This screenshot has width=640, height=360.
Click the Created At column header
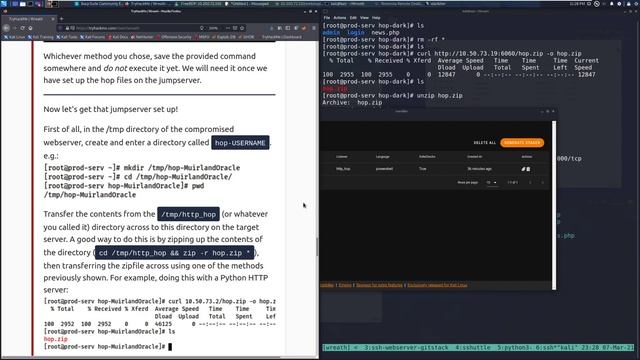[475, 157]
